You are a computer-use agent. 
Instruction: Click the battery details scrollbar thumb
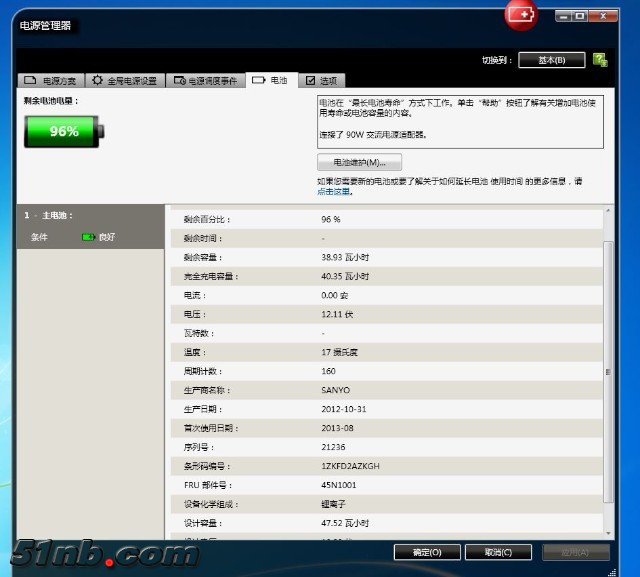pos(608,371)
